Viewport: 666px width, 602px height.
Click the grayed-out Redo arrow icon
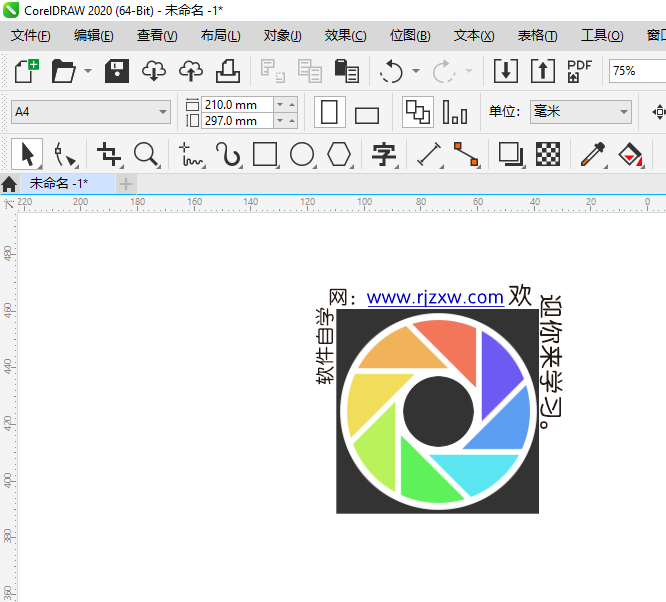444,71
